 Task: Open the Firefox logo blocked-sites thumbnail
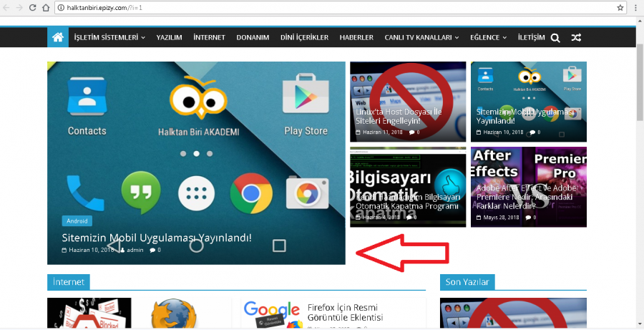[x=174, y=313]
